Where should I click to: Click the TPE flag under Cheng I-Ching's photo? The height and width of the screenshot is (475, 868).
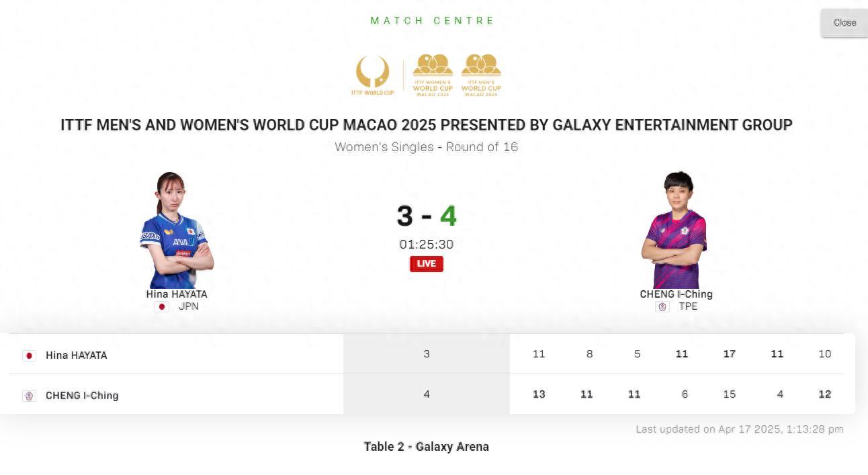point(662,307)
